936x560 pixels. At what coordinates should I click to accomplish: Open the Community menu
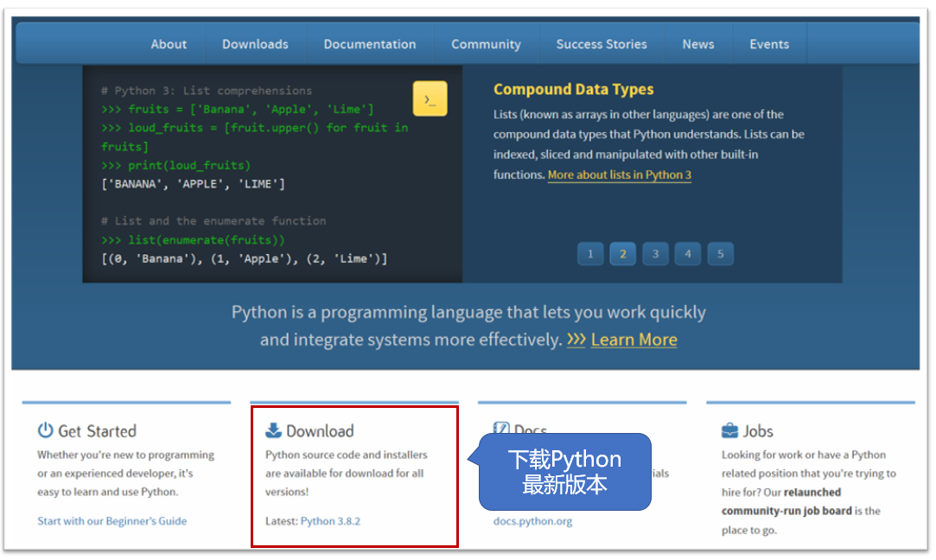pyautogui.click(x=486, y=44)
